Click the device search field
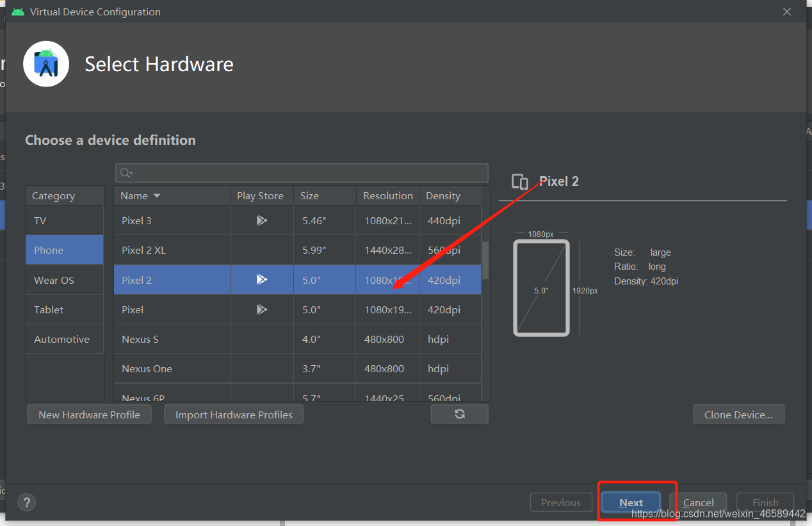Image resolution: width=812 pixels, height=526 pixels. coord(302,173)
